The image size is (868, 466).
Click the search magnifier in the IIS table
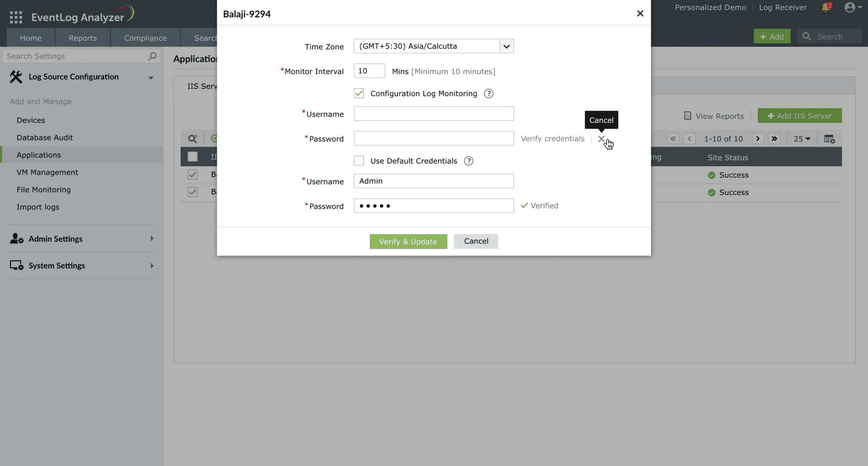click(x=193, y=138)
